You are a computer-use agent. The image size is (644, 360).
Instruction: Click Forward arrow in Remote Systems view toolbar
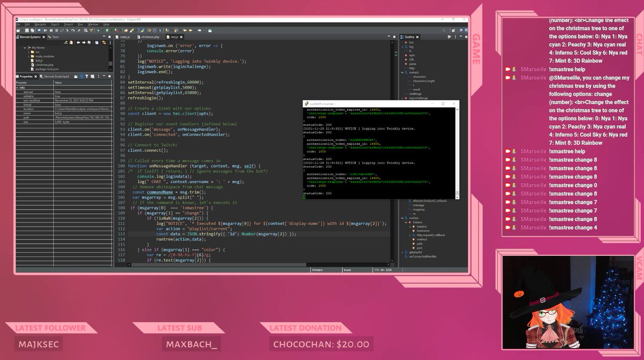[x=84, y=42]
